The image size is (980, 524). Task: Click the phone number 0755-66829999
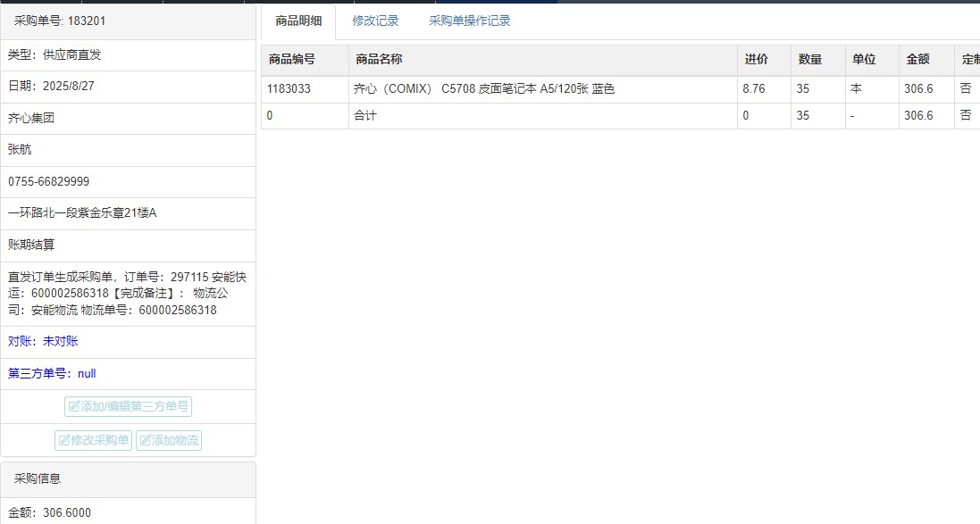(49, 182)
